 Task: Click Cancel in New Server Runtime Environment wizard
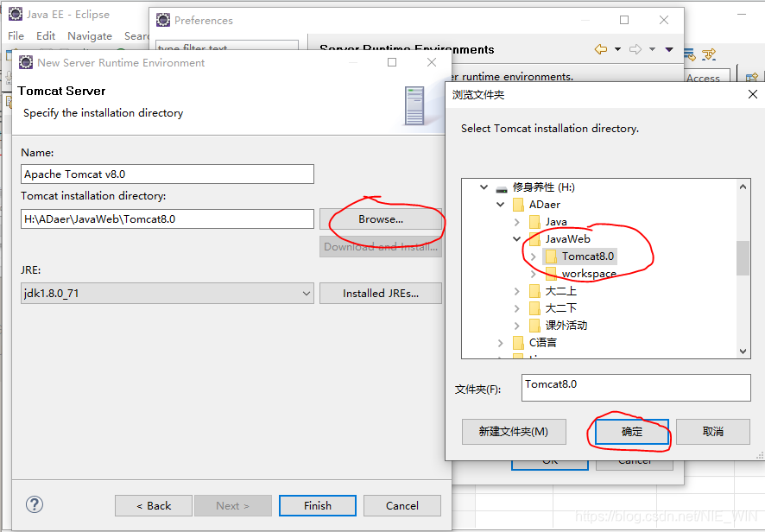(x=402, y=505)
